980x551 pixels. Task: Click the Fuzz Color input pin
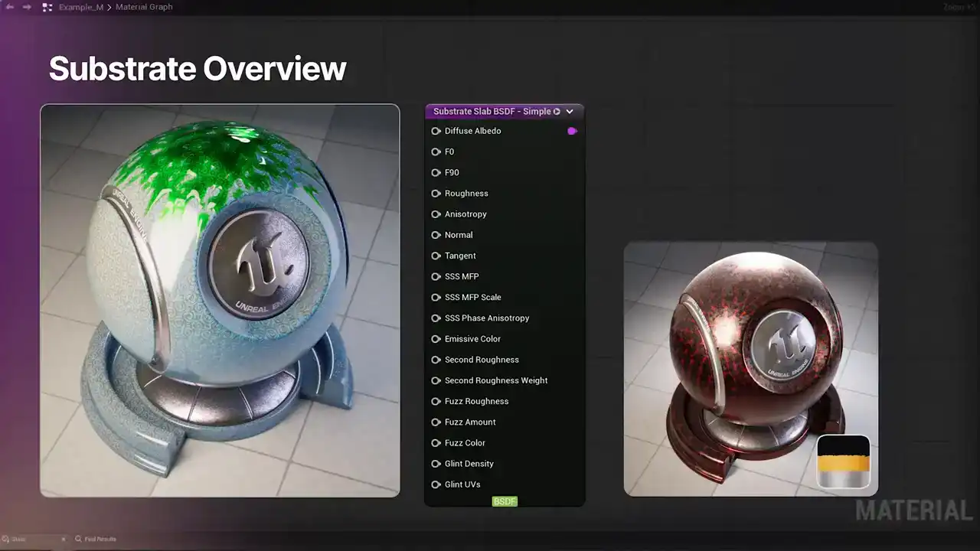[436, 443]
